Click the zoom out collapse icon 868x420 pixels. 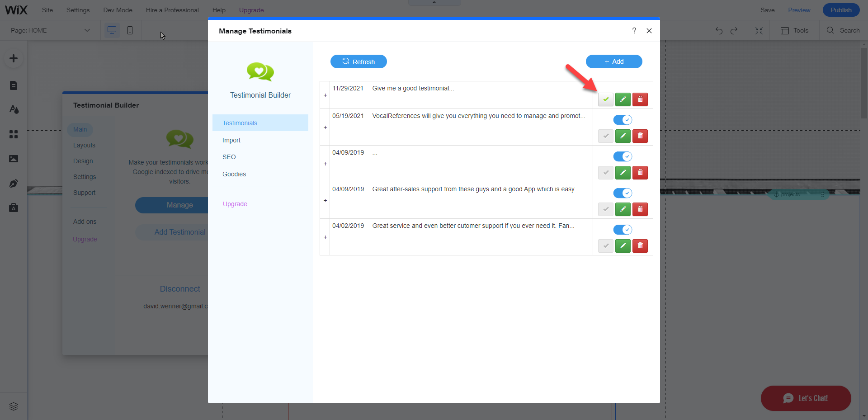pyautogui.click(x=759, y=30)
